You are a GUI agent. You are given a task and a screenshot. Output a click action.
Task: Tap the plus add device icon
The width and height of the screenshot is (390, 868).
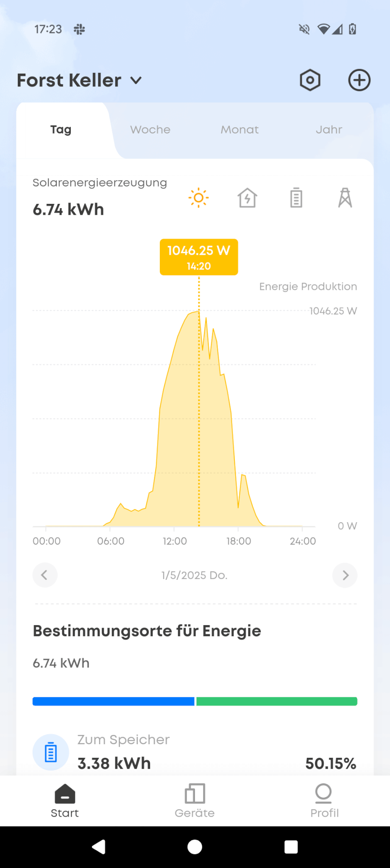pyautogui.click(x=359, y=80)
